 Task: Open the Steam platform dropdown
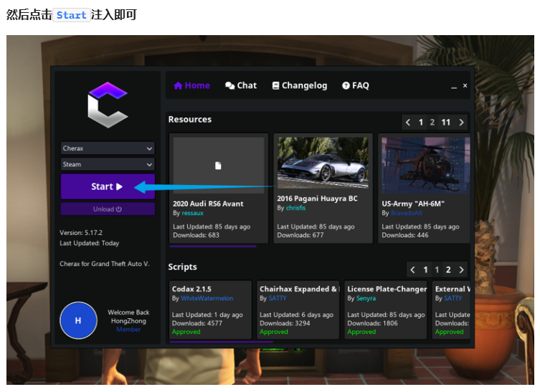(x=108, y=164)
